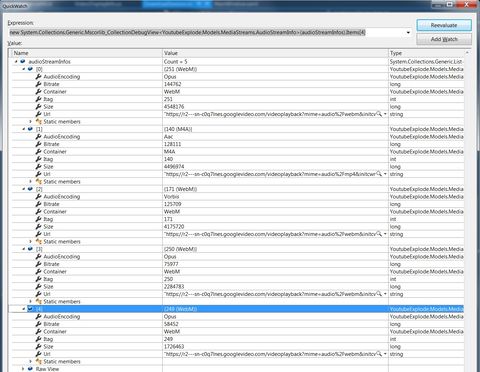Select the Itag value 249
The image size is (480, 372).
point(168,339)
